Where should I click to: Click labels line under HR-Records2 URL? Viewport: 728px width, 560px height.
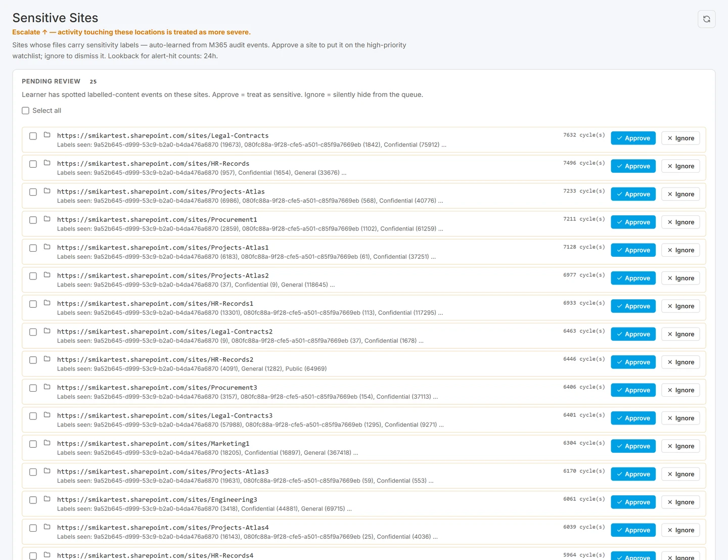(192, 368)
